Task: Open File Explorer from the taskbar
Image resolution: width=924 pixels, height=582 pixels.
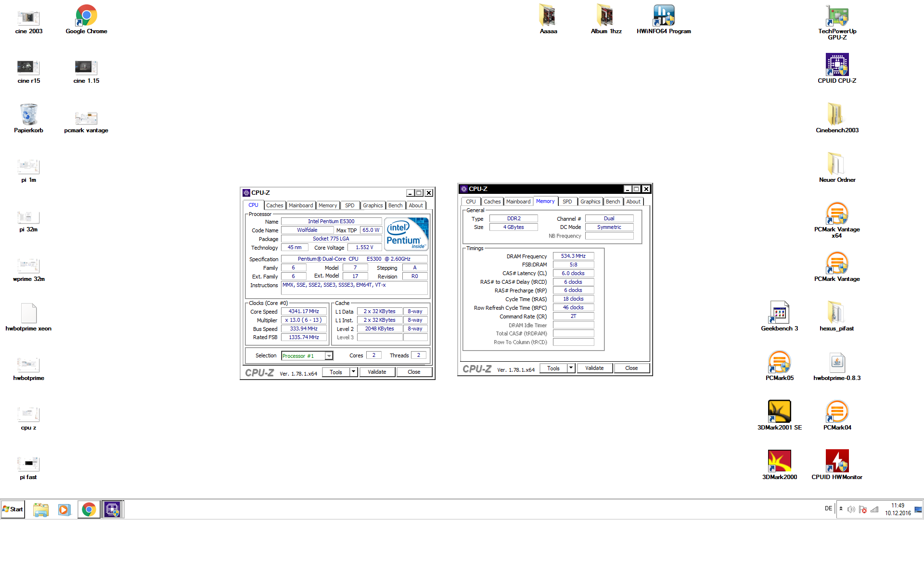Action: [41, 510]
